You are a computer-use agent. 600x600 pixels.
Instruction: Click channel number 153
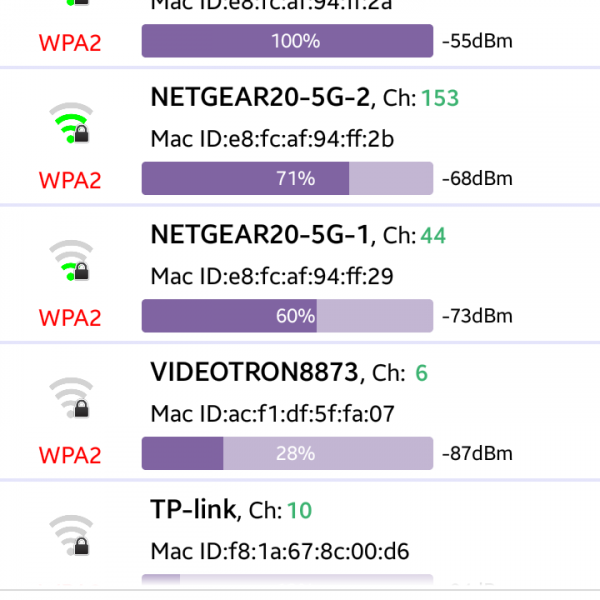point(440,98)
